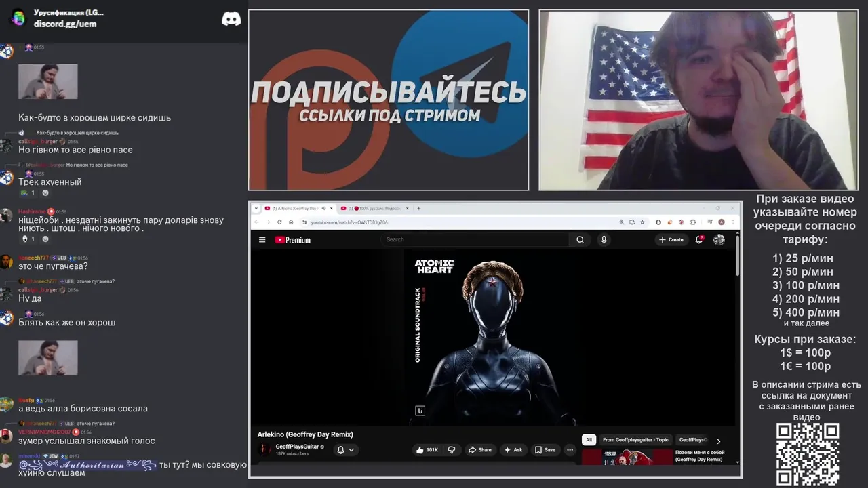Open the discord.gg/uem link text
The height and width of the screenshot is (488, 868).
click(65, 24)
